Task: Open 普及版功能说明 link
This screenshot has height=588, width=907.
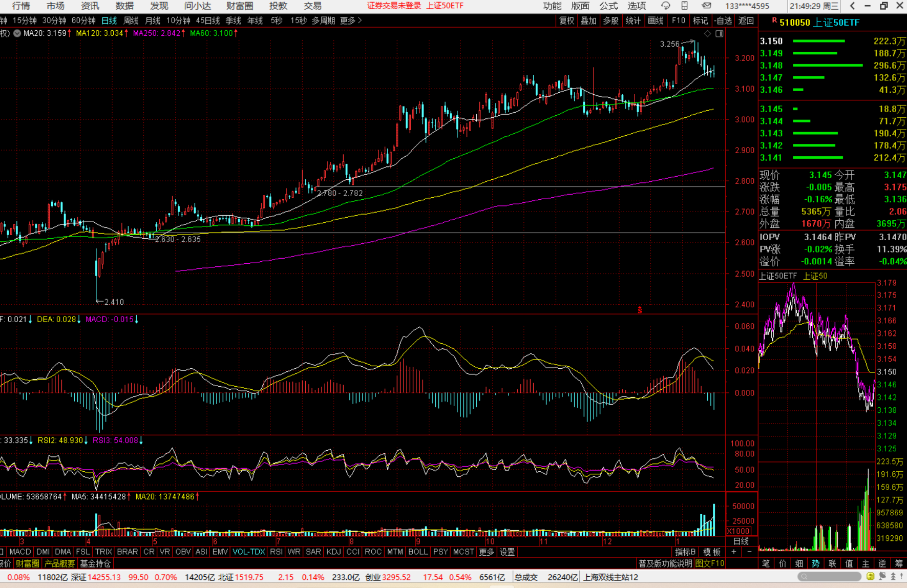Action: [x=665, y=563]
